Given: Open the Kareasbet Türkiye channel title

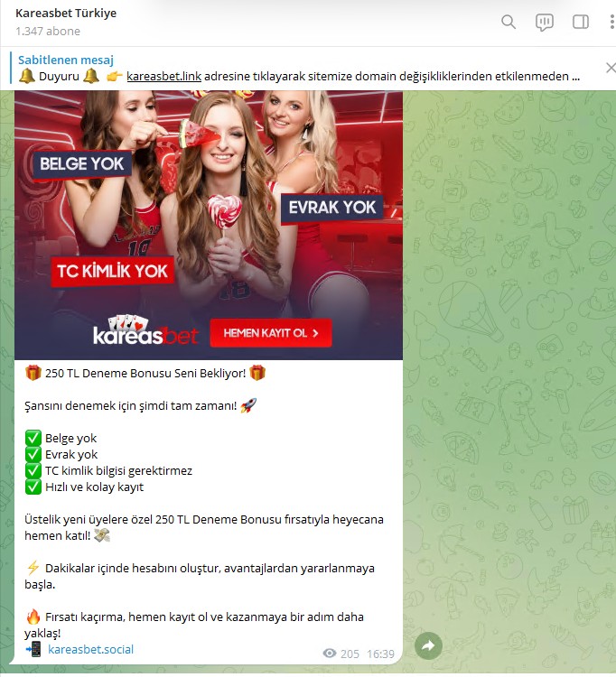Looking at the screenshot, I should click(x=66, y=13).
